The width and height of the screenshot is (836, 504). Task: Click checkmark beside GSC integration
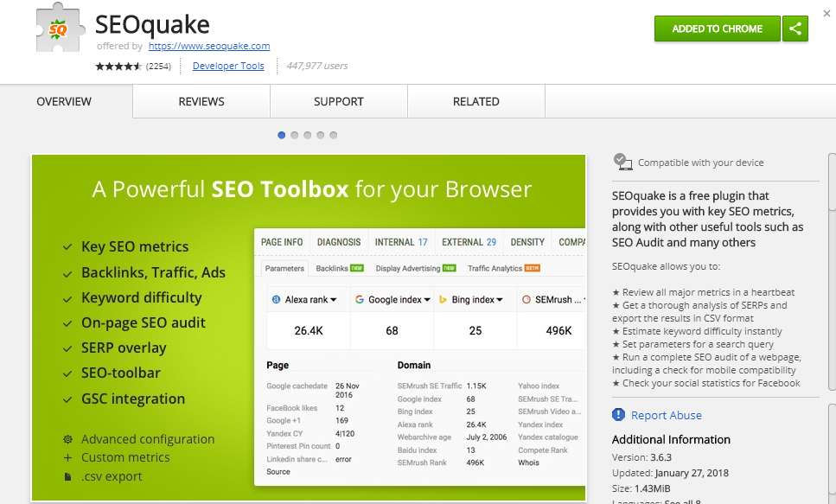pyautogui.click(x=67, y=399)
